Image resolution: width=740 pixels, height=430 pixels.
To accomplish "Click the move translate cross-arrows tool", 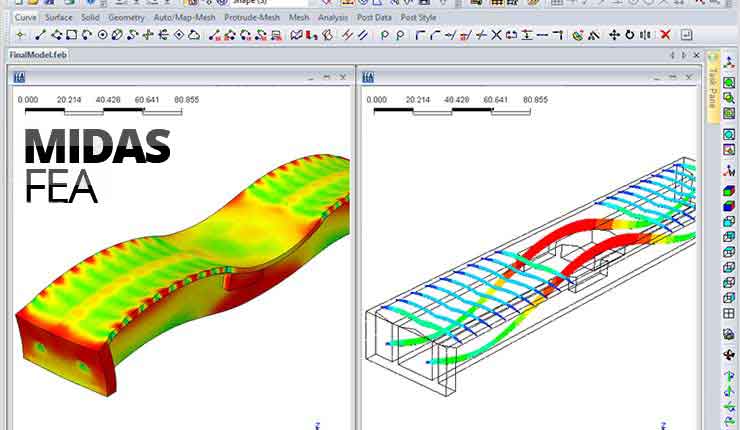I will click(614, 35).
